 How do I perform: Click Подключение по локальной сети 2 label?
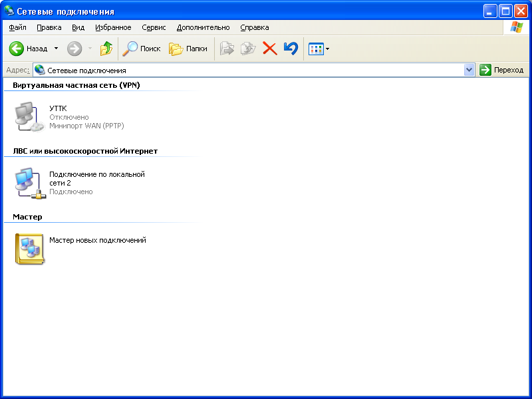97,178
